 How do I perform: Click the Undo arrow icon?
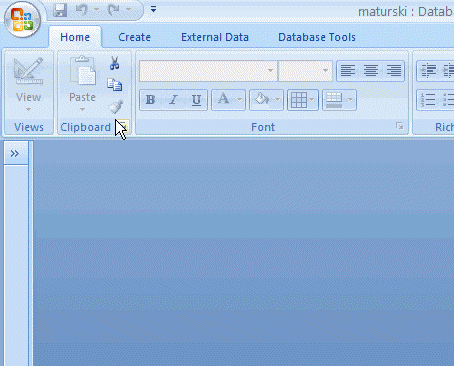pyautogui.click(x=82, y=10)
